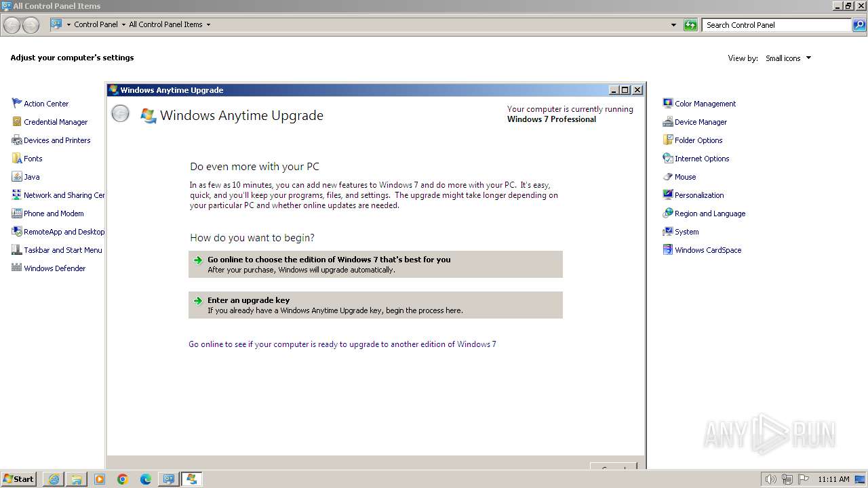Open Taskbar and Start Menu icon
This screenshot has width=868, height=488.
click(17, 249)
